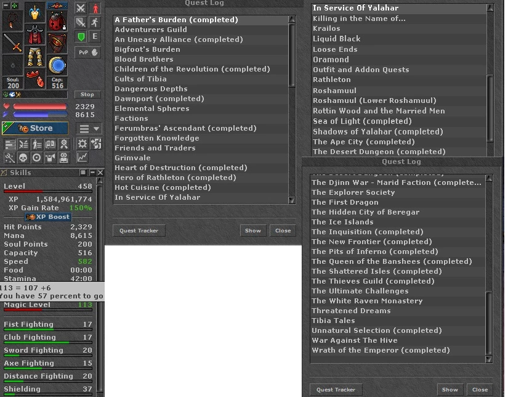This screenshot has height=397, width=532.
Task: Minimize the Skills panel
Action: (92, 173)
